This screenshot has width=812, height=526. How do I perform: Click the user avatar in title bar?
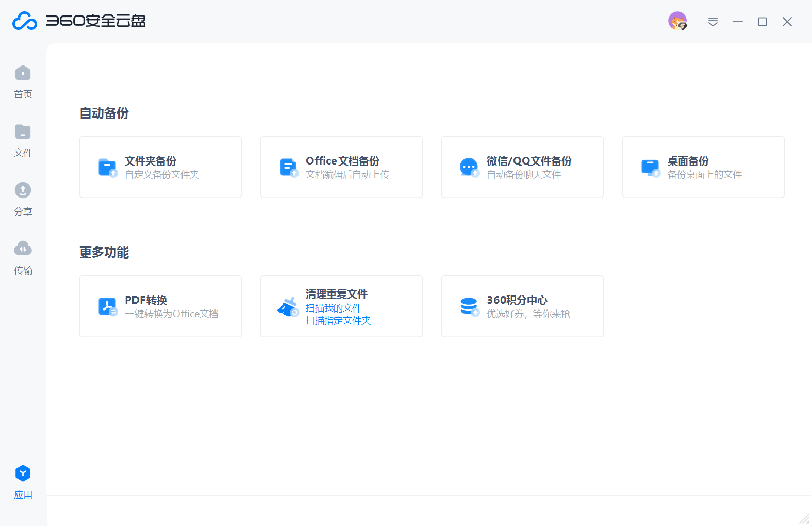coord(677,21)
